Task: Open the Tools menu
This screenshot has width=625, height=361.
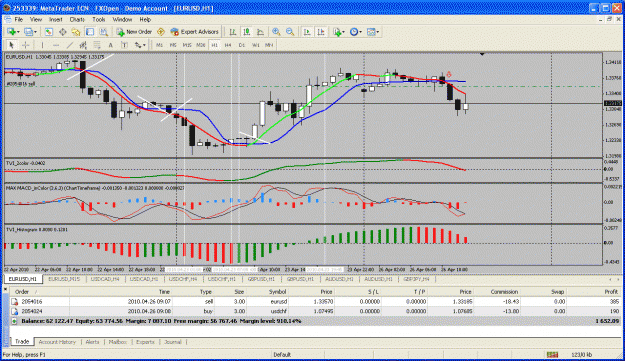Action: tap(98, 19)
